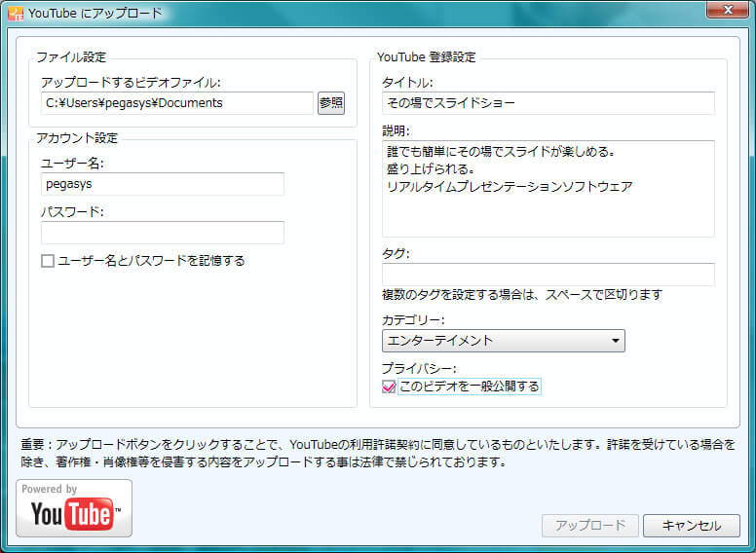Toggle ユーザー名とパスワードを記憶する checkbox
Image resolution: width=756 pixels, height=553 pixels.
tap(48, 261)
